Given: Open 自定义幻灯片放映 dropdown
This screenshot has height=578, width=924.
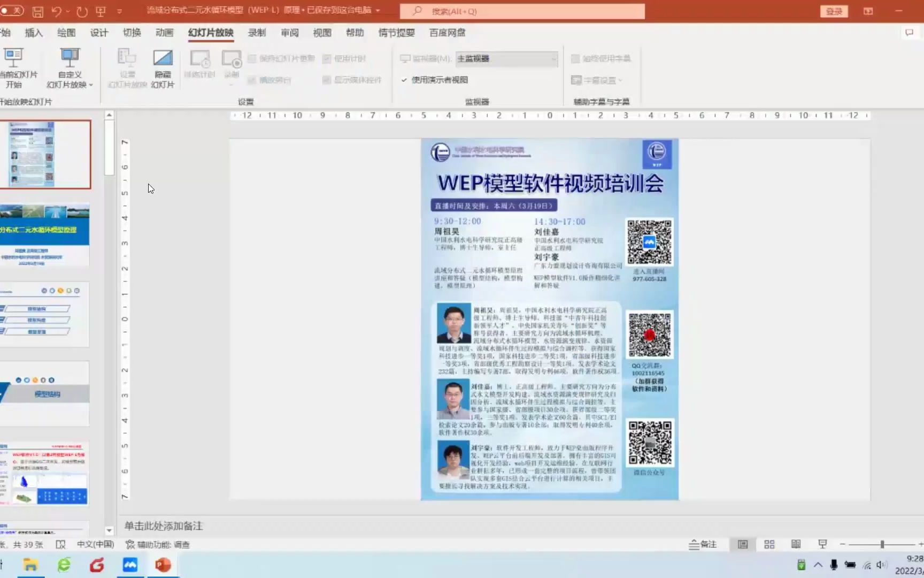Looking at the screenshot, I should [70, 68].
